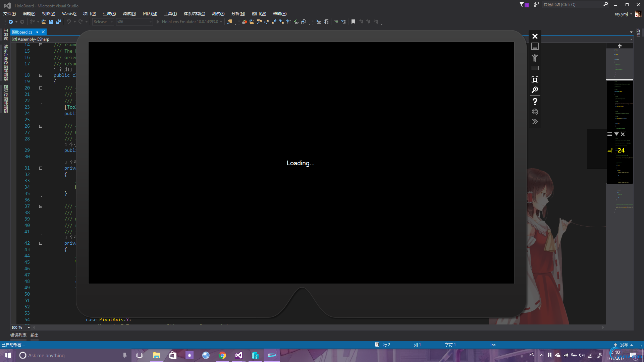Collapse code region at line 42
644x362 pixels.
tap(41, 243)
